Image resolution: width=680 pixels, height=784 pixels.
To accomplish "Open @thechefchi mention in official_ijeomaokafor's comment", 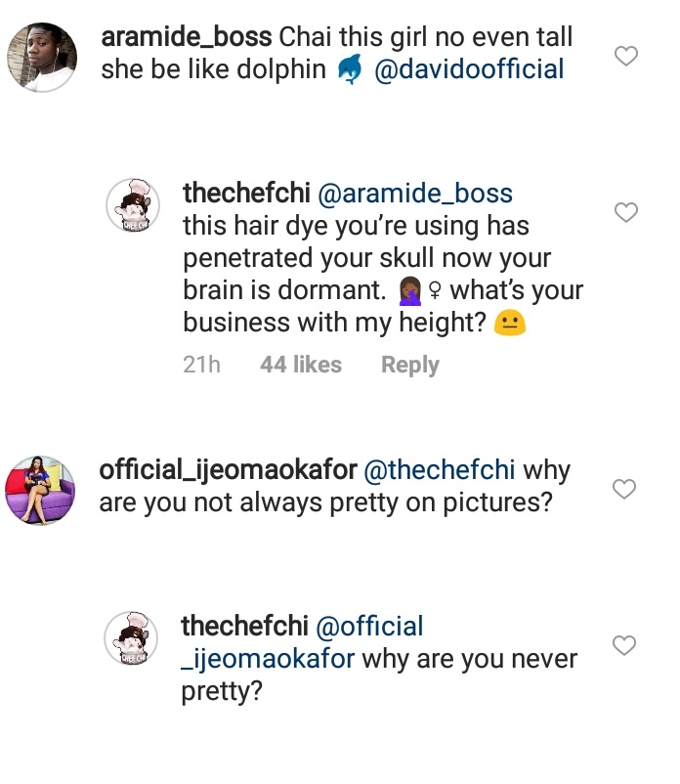I will click(x=440, y=470).
